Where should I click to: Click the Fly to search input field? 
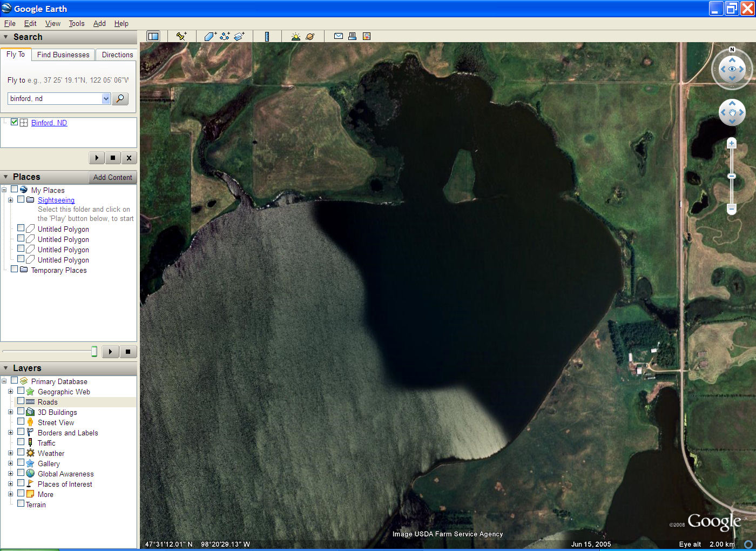coord(55,98)
